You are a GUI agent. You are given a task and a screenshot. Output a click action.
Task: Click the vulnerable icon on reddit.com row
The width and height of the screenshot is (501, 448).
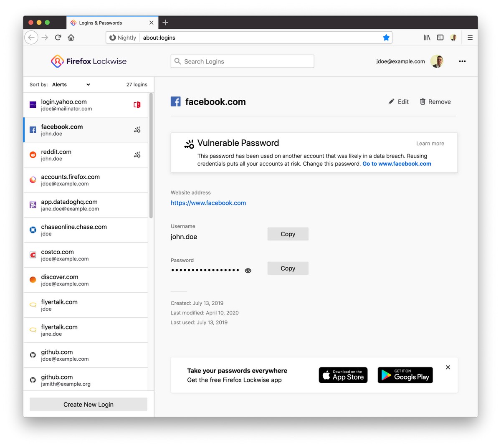point(137,155)
